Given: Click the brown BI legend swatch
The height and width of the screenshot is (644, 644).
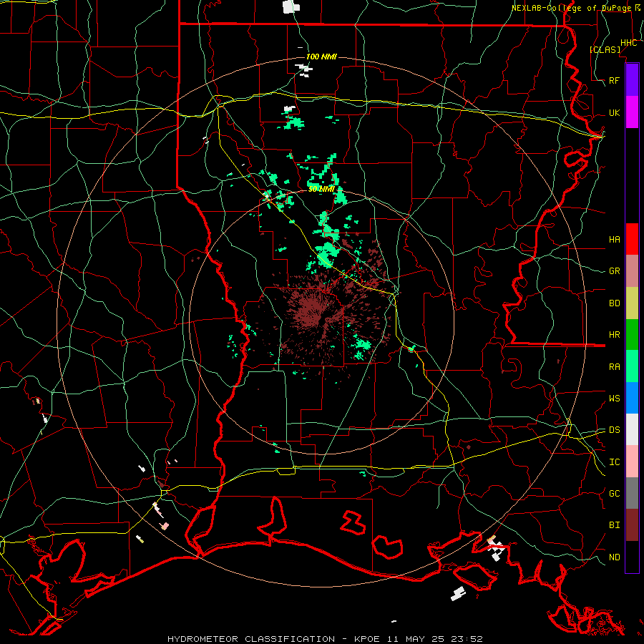Looking at the screenshot, I should (632, 525).
